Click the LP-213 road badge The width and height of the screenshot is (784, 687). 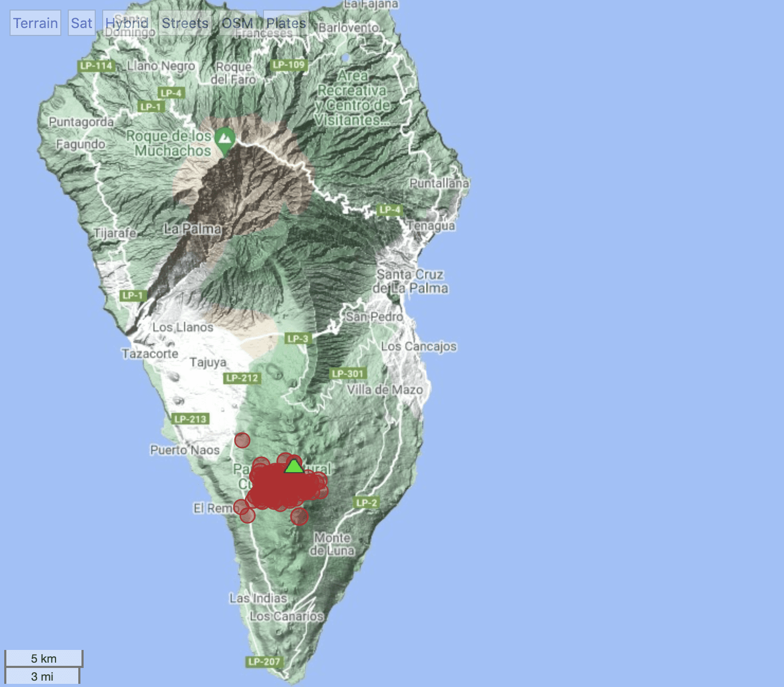point(190,419)
